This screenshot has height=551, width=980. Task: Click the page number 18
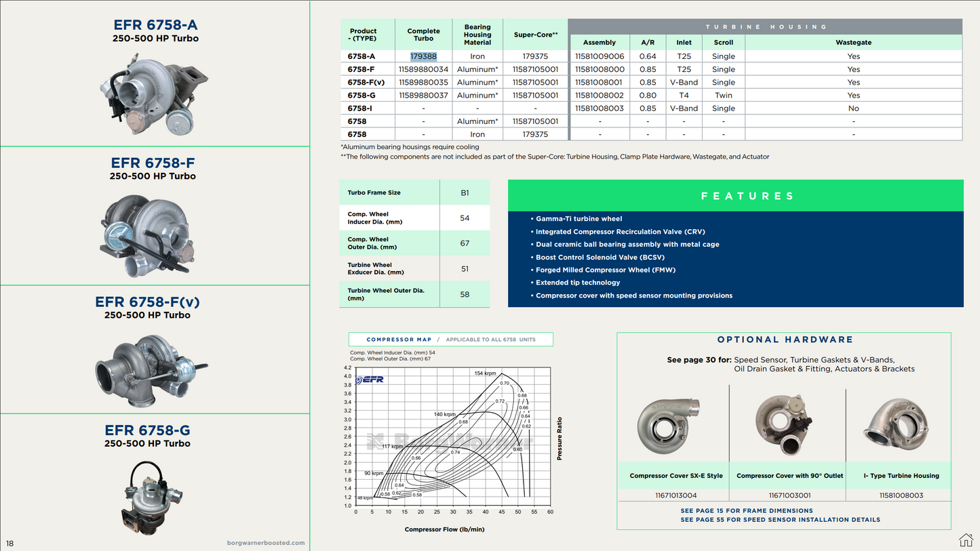pyautogui.click(x=9, y=543)
